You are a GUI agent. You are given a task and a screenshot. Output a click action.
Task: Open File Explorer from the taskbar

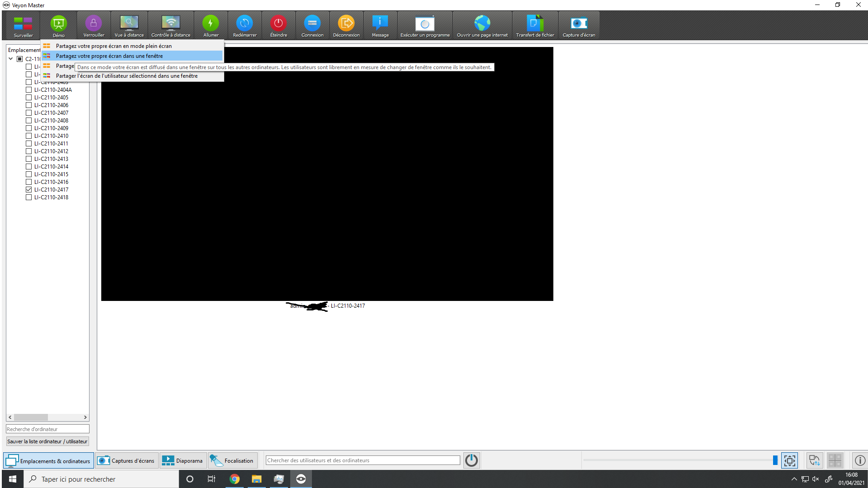click(256, 479)
